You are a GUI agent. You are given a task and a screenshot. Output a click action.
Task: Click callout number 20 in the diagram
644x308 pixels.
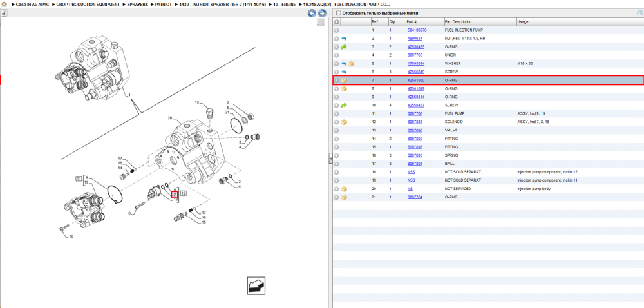pyautogui.click(x=169, y=119)
